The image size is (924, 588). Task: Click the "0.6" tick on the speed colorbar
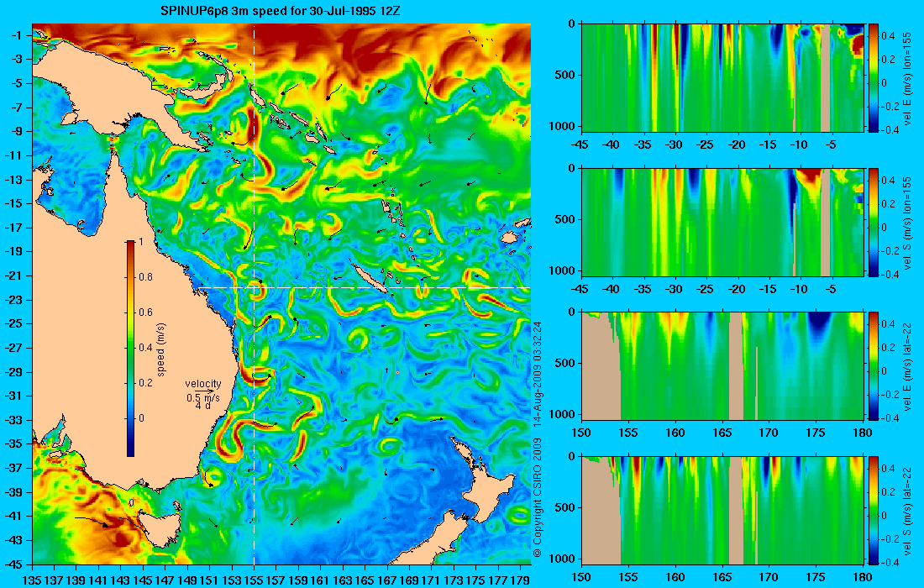click(145, 312)
